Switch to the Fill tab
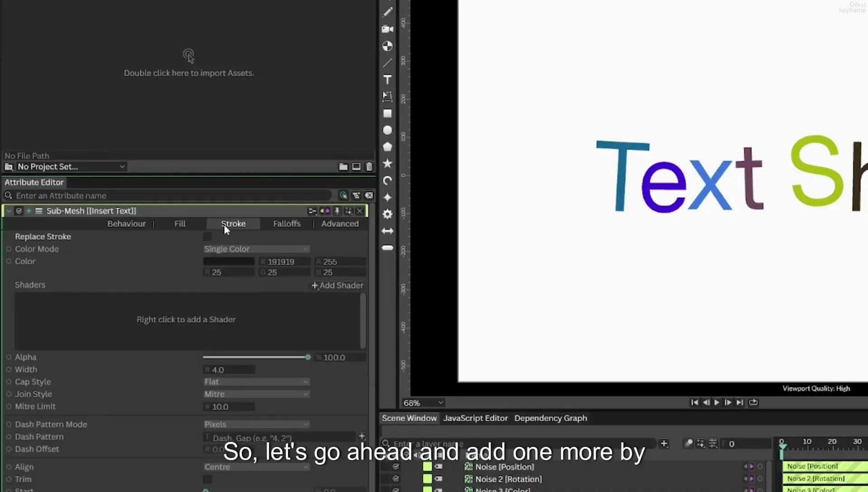 pos(180,224)
